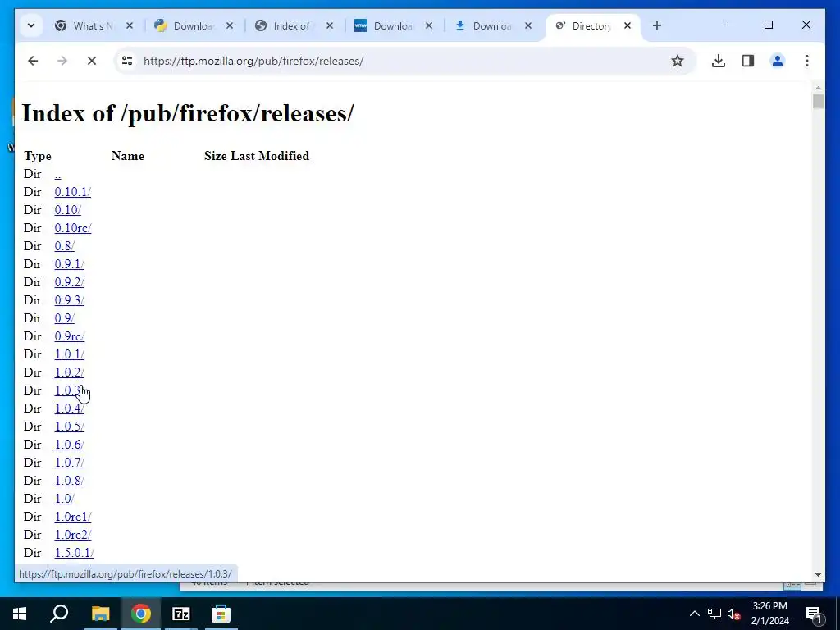The height and width of the screenshot is (630, 840).
Task: Show hidden system tray icons
Action: click(x=694, y=614)
